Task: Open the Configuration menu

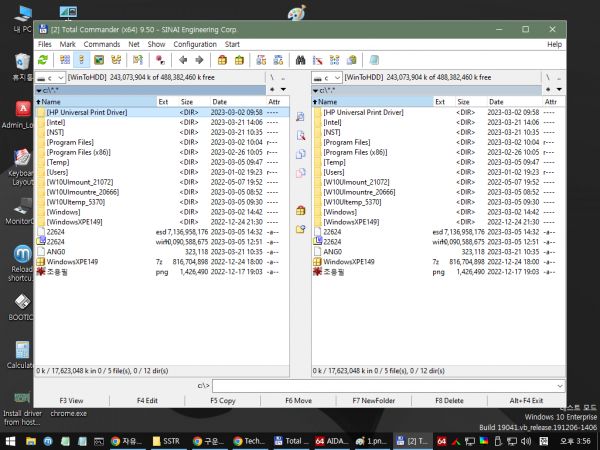Action: (195, 44)
